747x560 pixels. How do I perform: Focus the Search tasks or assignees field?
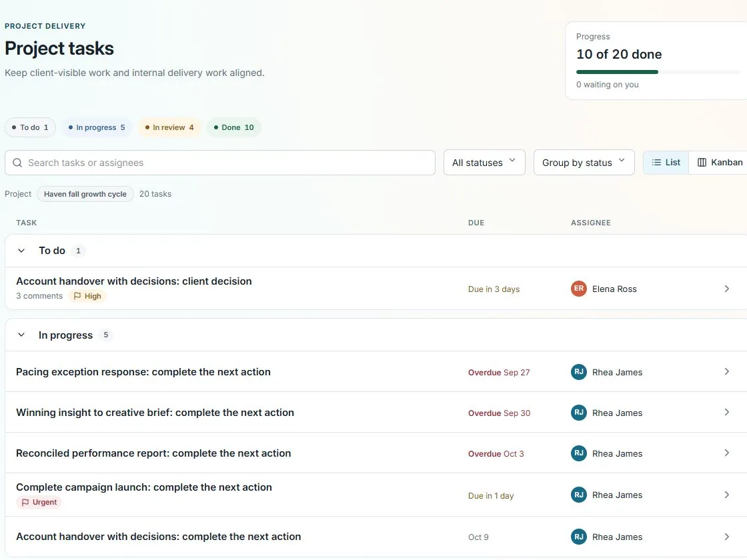tap(220, 163)
